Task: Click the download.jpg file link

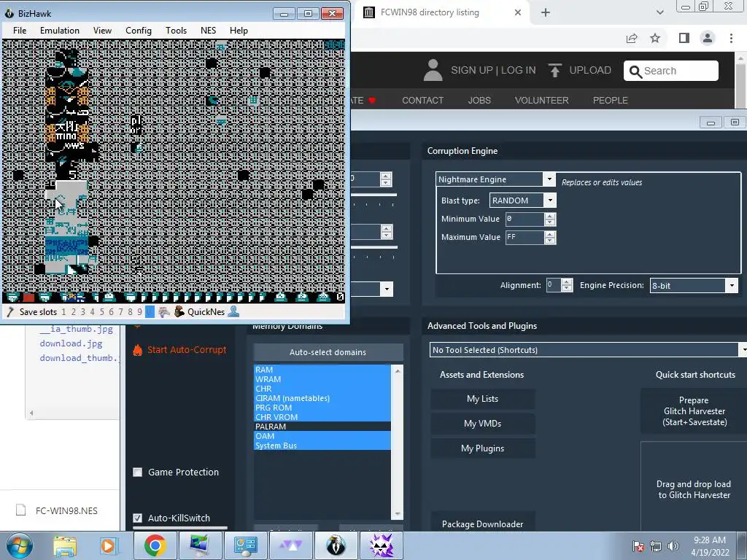Action: click(71, 343)
